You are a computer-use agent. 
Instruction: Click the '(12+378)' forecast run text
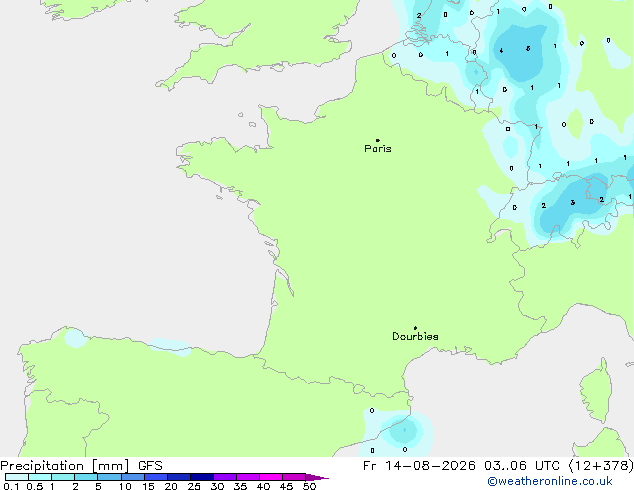coord(601,466)
